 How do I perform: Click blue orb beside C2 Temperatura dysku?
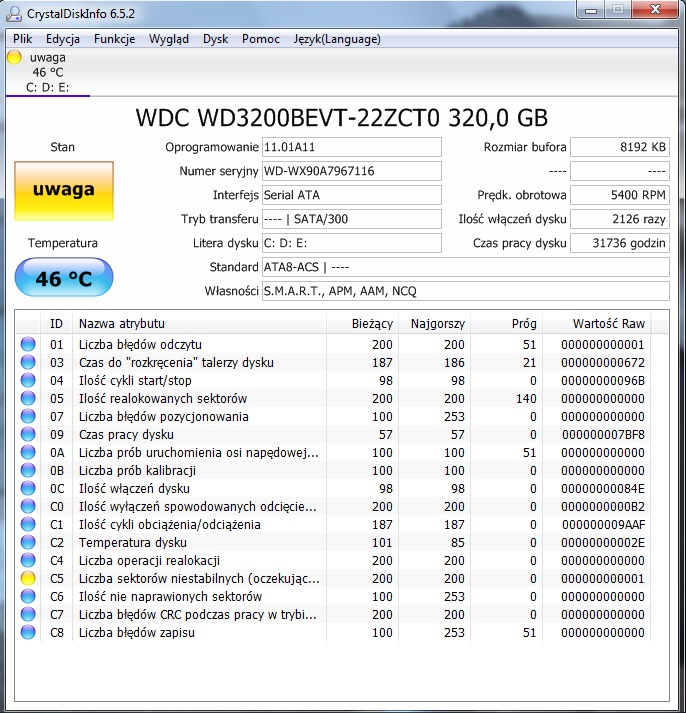click(28, 542)
